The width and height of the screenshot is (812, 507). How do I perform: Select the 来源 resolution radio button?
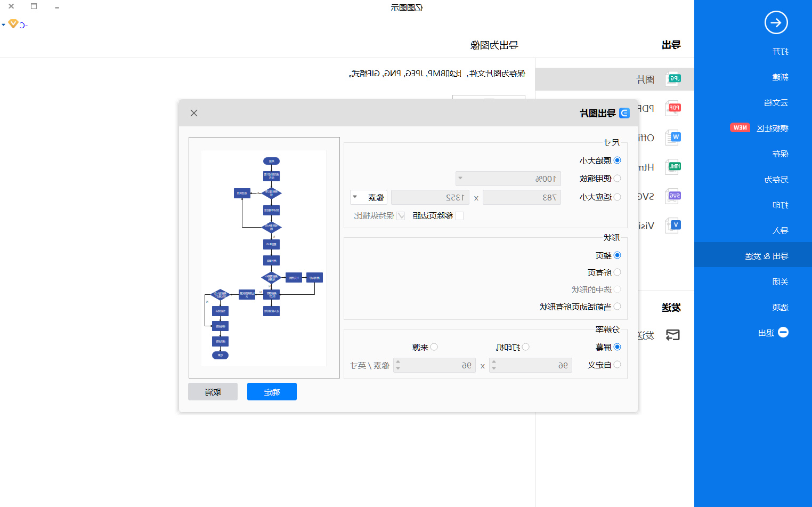point(434,347)
